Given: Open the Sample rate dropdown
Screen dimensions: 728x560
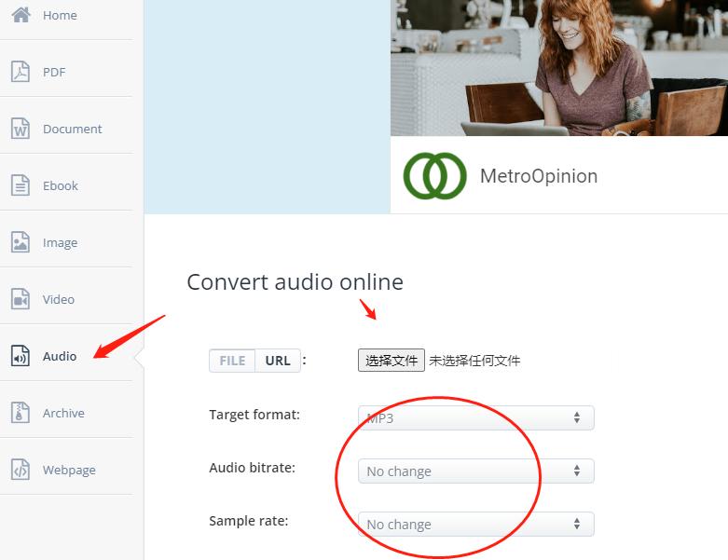Looking at the screenshot, I should pos(476,525).
